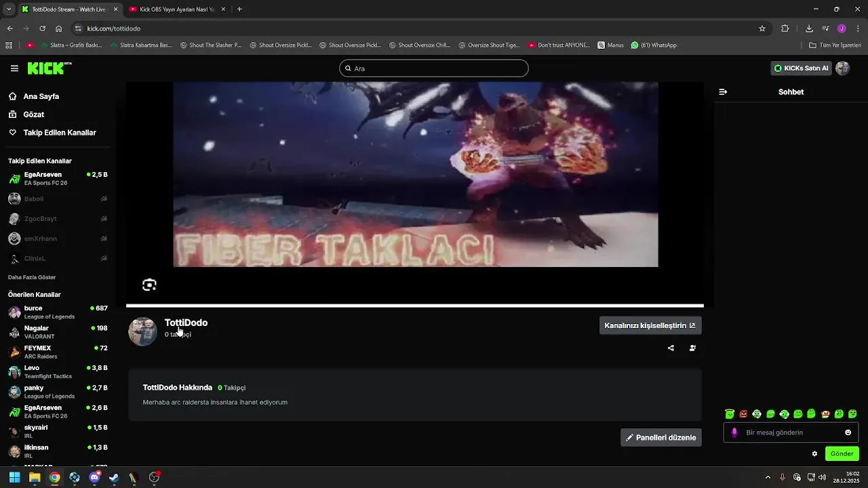This screenshot has width=868, height=488.
Task: Open user avatar menu at top right
Action: [842, 68]
